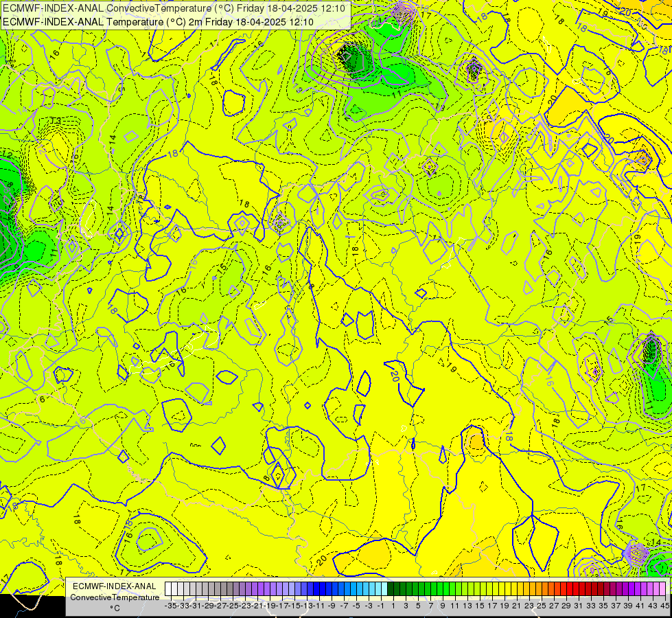Click legend scale number -21
Screen dimensions: 672x618
tap(257, 606)
